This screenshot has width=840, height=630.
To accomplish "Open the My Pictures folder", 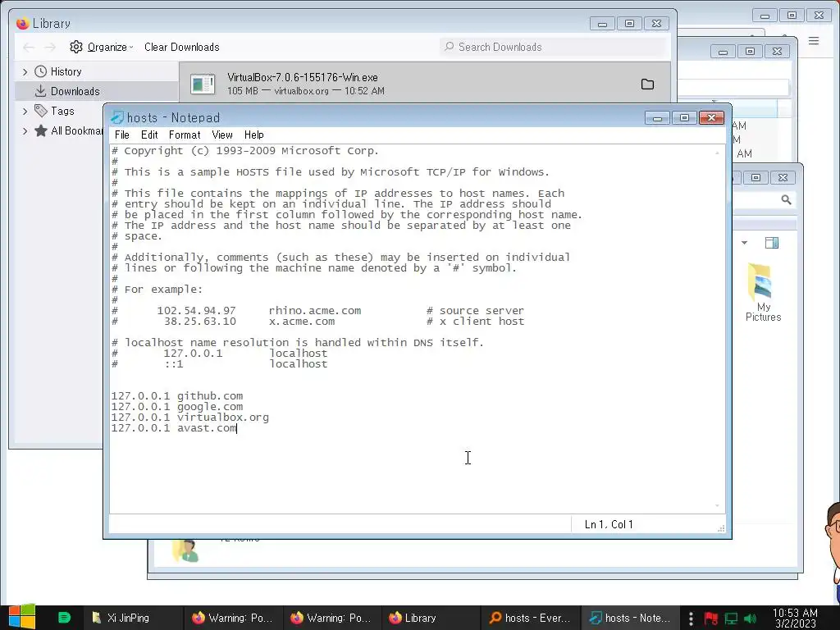I will [763, 292].
